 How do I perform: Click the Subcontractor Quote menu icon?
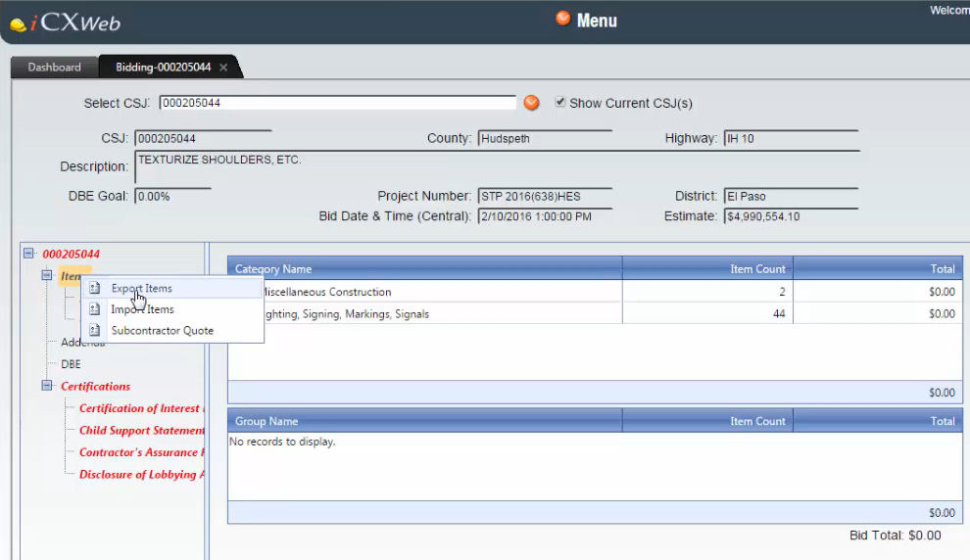[x=95, y=331]
